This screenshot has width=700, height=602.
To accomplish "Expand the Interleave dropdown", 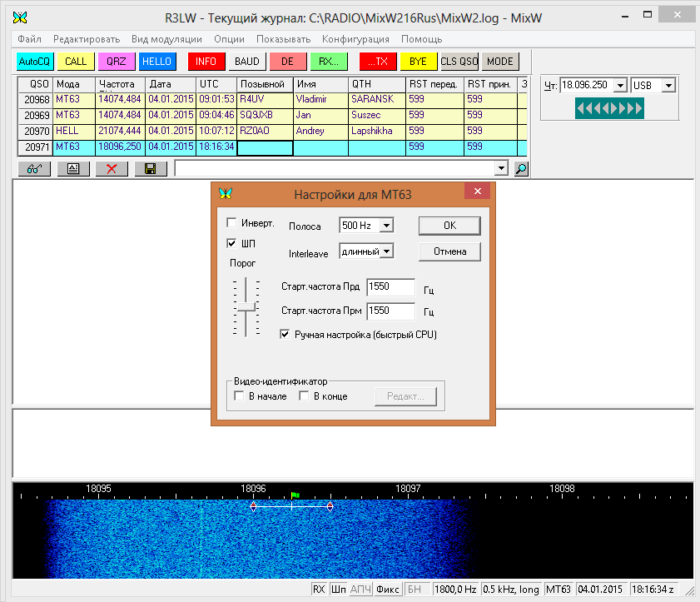I will 385,251.
